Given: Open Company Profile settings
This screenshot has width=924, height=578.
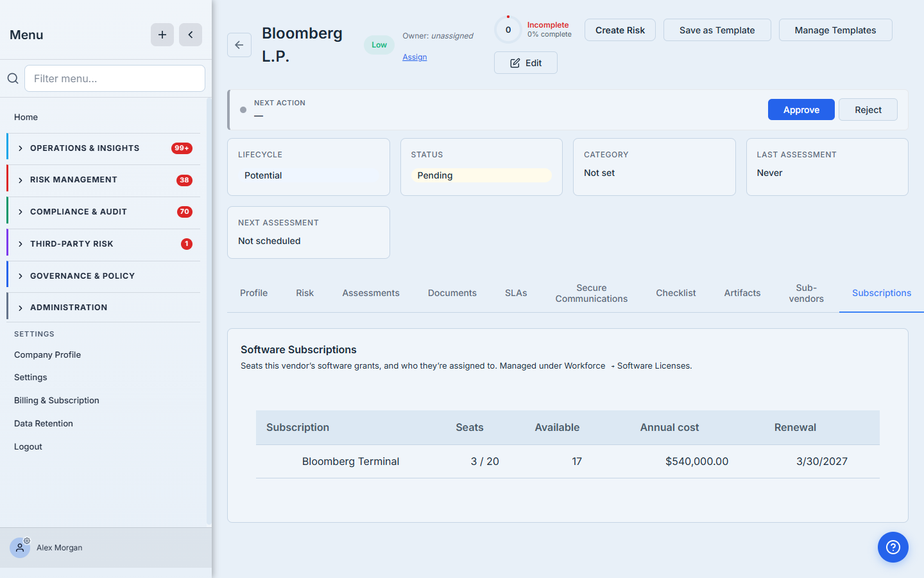Looking at the screenshot, I should (47, 355).
